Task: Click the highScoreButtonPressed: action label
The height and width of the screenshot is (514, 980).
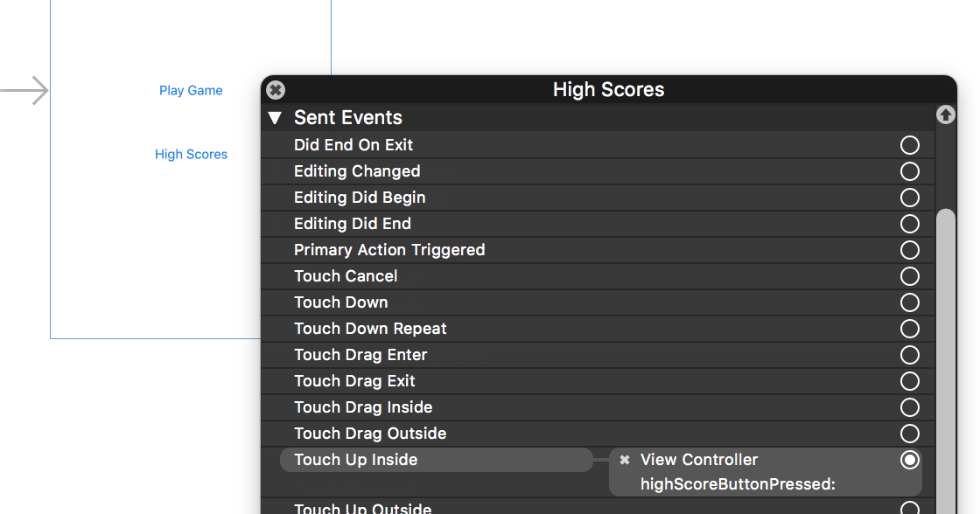Action: [738, 484]
